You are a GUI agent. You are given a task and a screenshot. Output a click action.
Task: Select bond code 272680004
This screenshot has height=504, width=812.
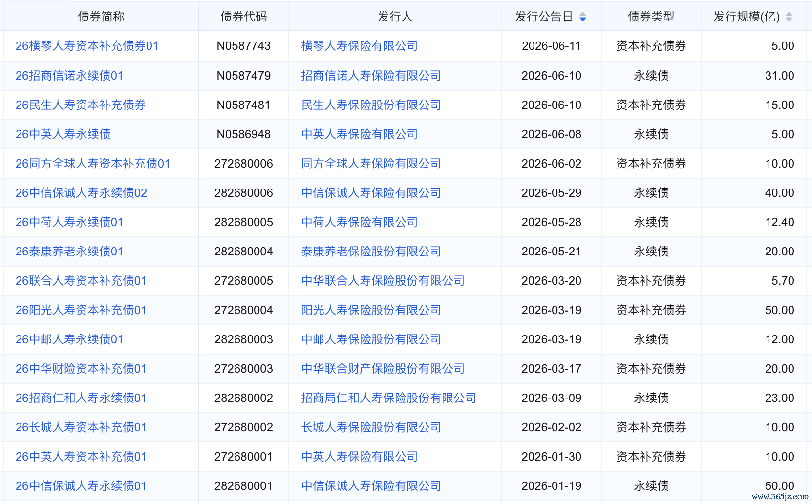pyautogui.click(x=244, y=310)
